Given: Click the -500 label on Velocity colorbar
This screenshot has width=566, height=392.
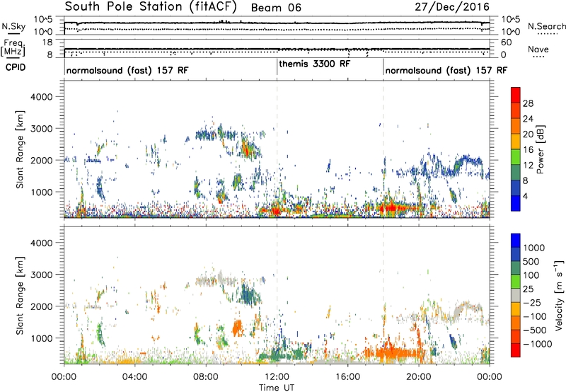Looking at the screenshot, I should tap(535, 330).
